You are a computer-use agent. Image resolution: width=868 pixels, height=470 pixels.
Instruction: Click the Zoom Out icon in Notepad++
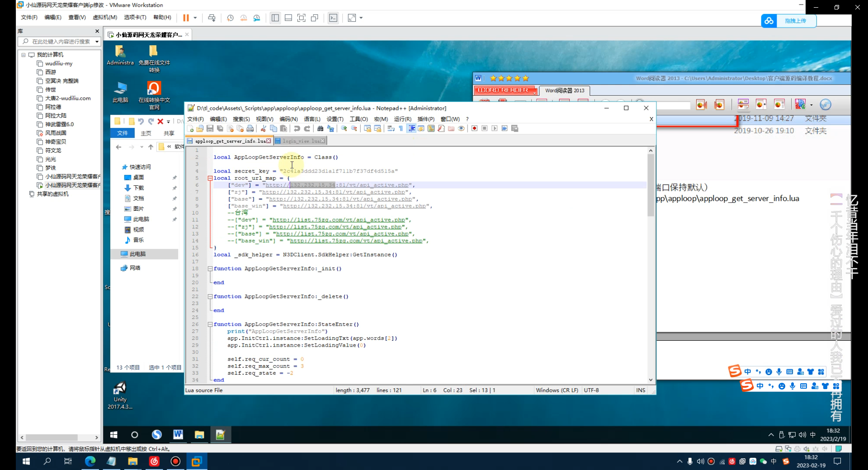tap(354, 129)
